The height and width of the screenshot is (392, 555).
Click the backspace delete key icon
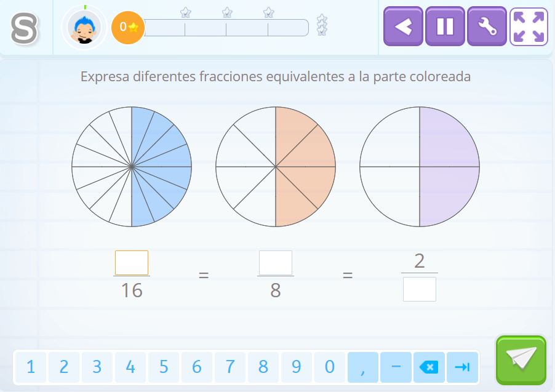429,367
